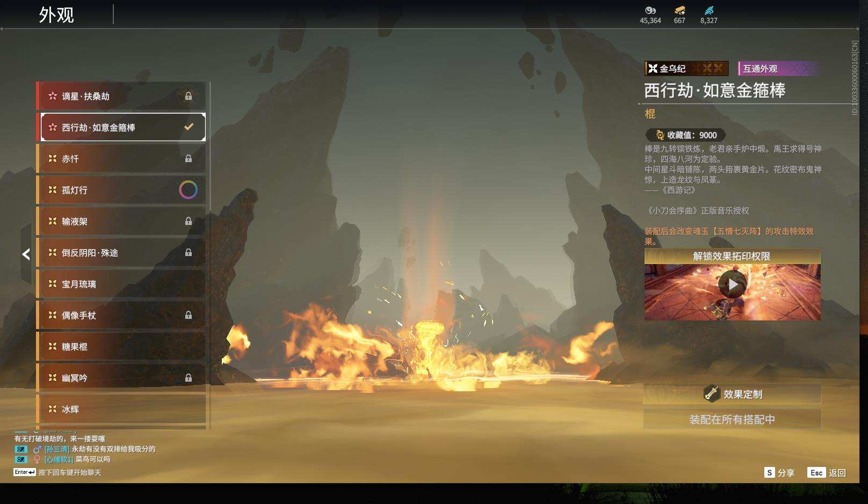Collapse the skin list with left arrow

[26, 254]
